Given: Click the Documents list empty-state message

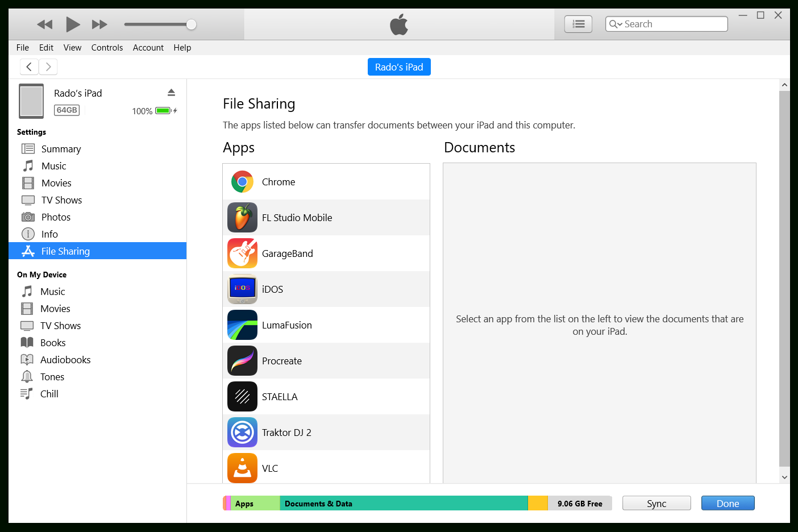Looking at the screenshot, I should pos(600,325).
